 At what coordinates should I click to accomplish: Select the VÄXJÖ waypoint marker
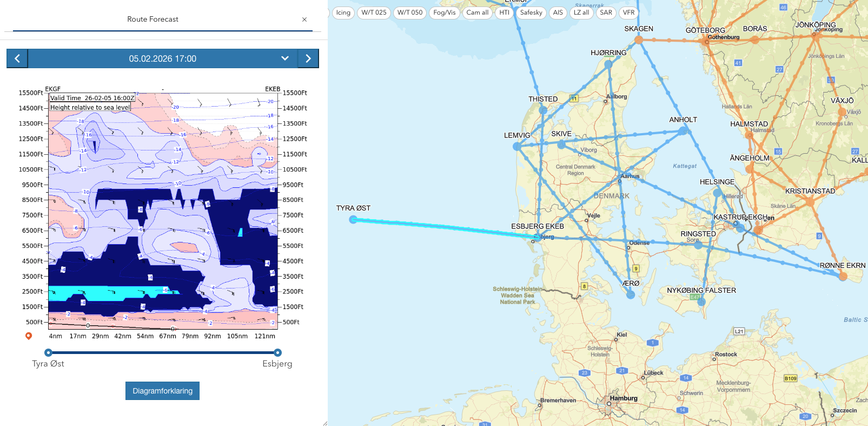[842, 112]
